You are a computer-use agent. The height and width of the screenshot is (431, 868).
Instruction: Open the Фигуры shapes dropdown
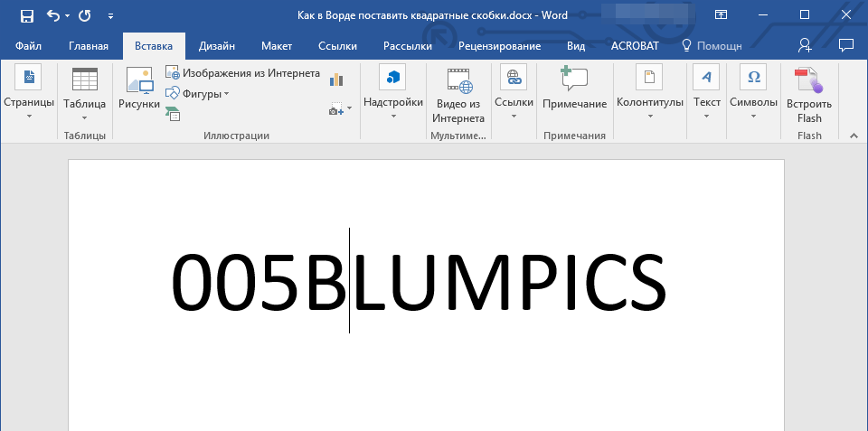point(197,94)
